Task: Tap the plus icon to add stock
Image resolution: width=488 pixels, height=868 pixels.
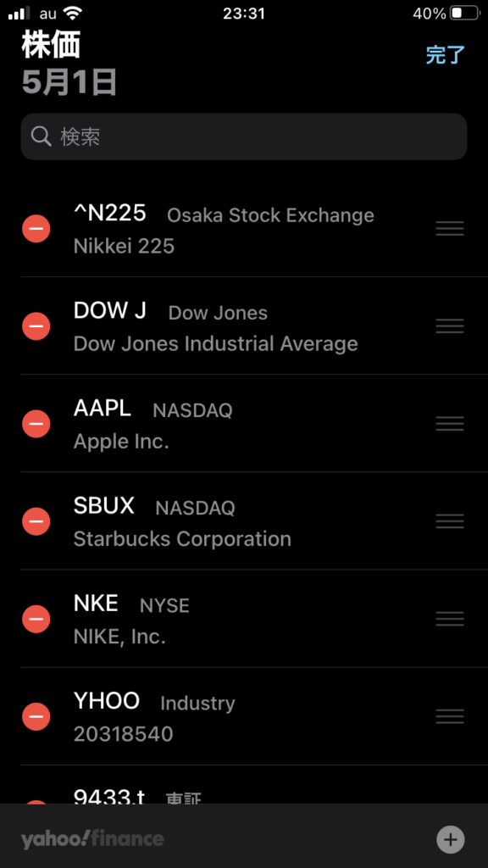Action: pyautogui.click(x=451, y=840)
